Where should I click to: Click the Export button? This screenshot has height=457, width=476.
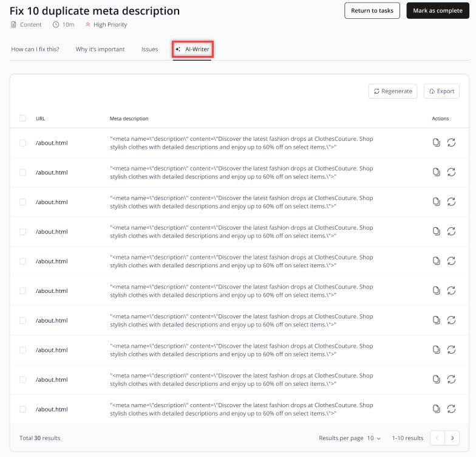442,91
